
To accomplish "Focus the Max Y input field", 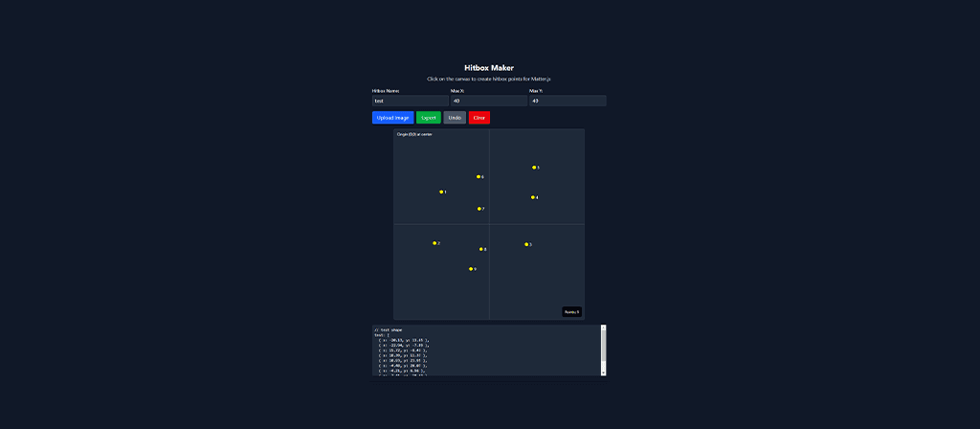I will 568,101.
